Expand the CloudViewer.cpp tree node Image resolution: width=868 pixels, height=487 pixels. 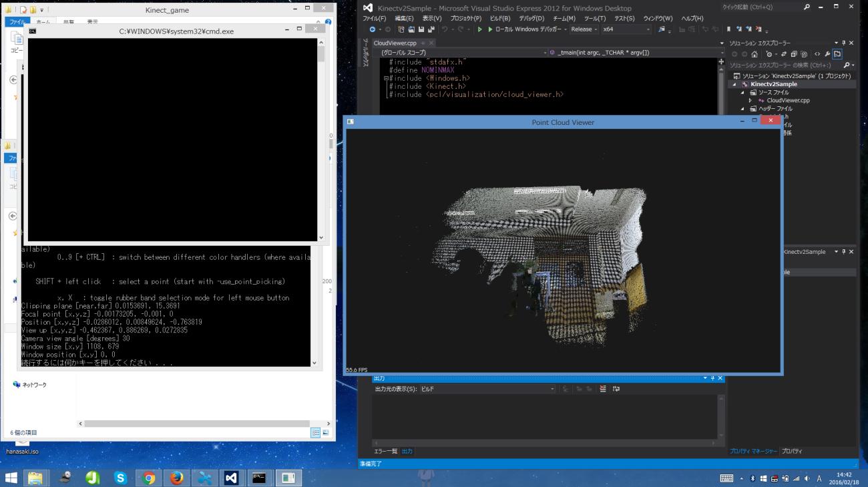(750, 100)
